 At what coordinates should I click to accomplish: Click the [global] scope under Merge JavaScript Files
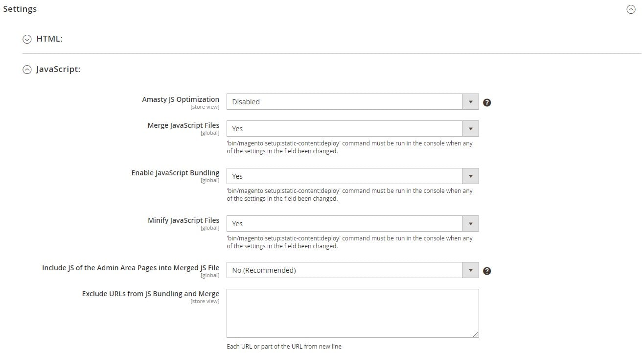point(210,133)
